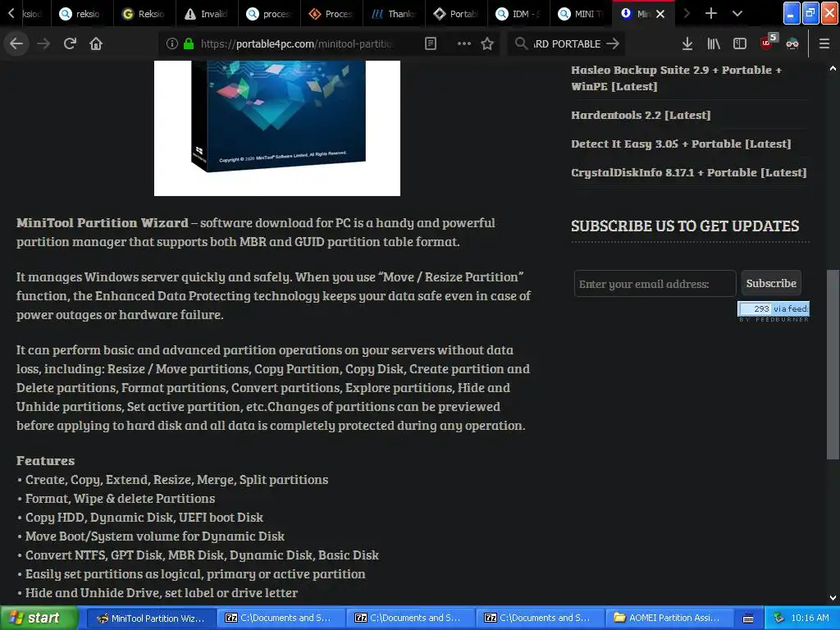Switch to the 'Proces' orange-icon tab
This screenshot has width=840, height=630.
coord(331,13)
